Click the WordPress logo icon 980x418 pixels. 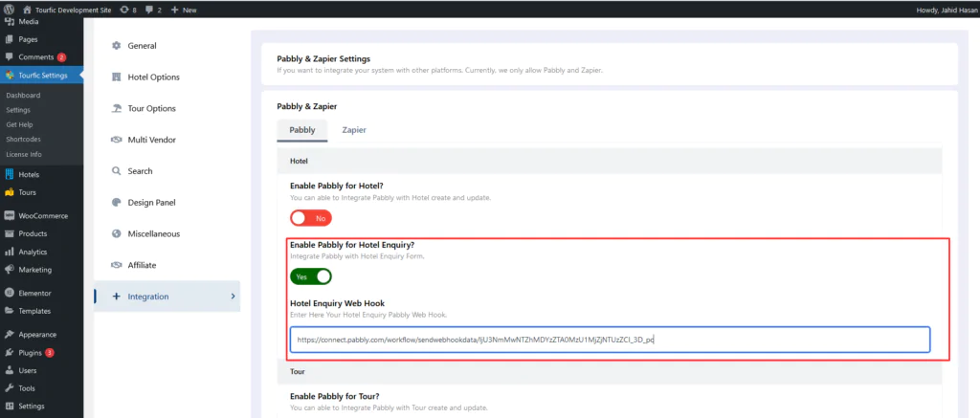[10, 10]
